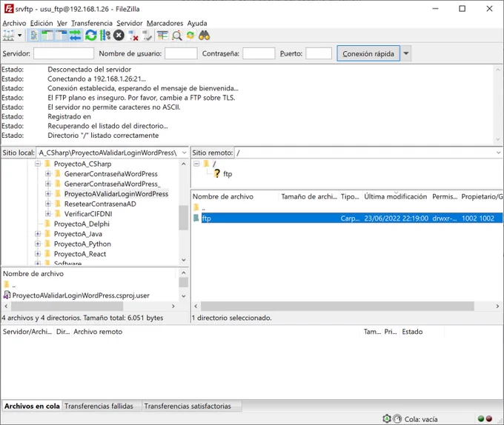Open Site Manager dropdown arrow
This screenshot has height=425, width=504.
(19, 36)
